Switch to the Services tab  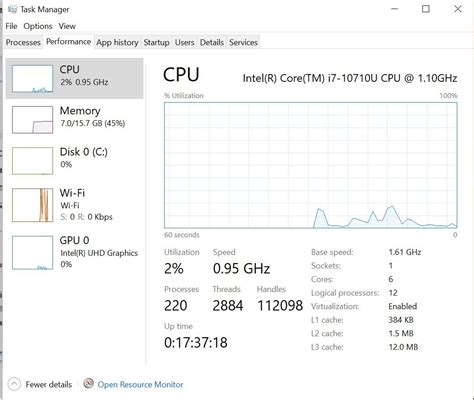[243, 42]
